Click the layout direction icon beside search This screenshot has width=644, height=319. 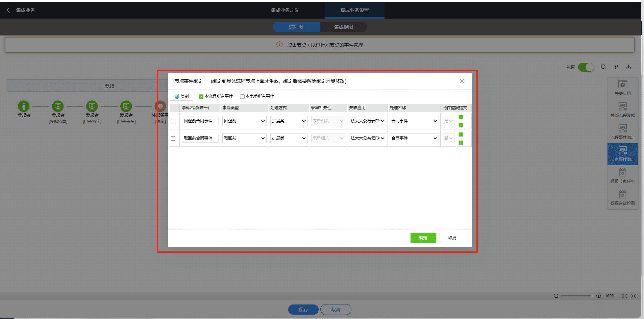[616, 67]
